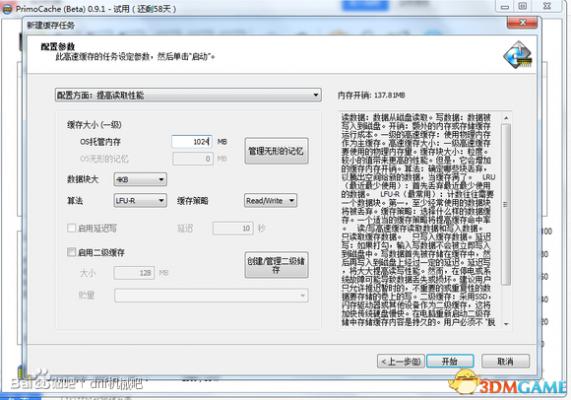The width and height of the screenshot is (571, 400).
Task: Click the 创建/管理二级缓存 button
Action: point(276,265)
